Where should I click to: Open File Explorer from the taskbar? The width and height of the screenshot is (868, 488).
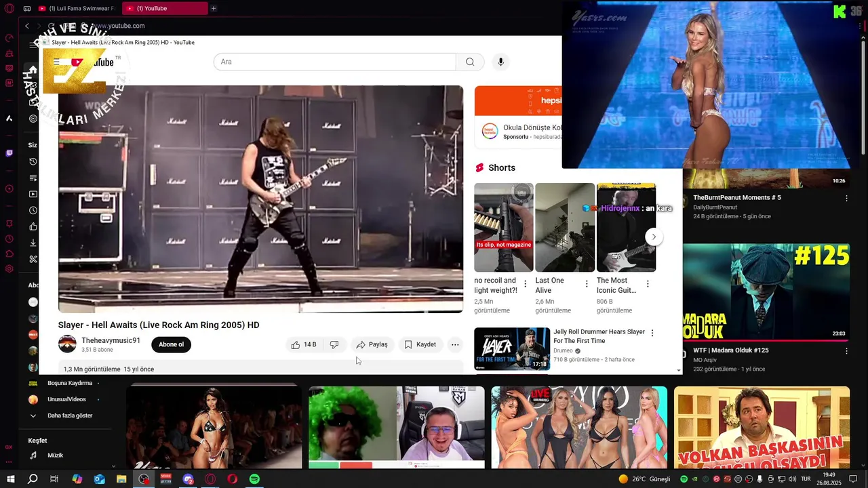click(x=121, y=479)
